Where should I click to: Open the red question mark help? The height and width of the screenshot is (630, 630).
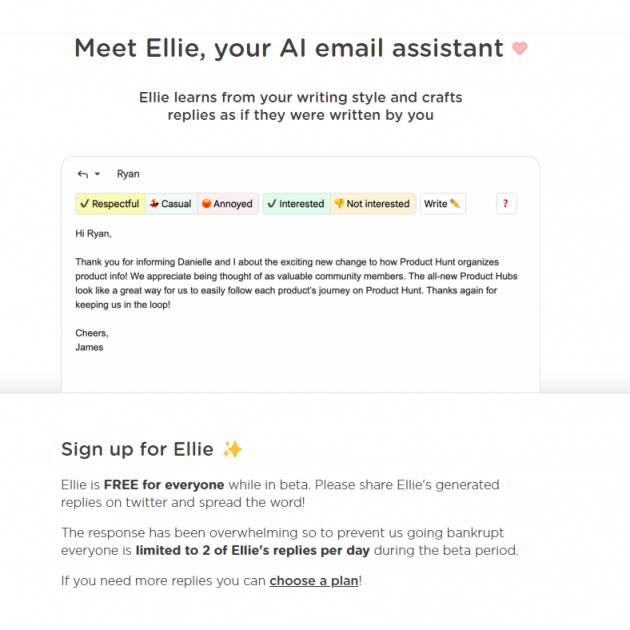click(506, 204)
